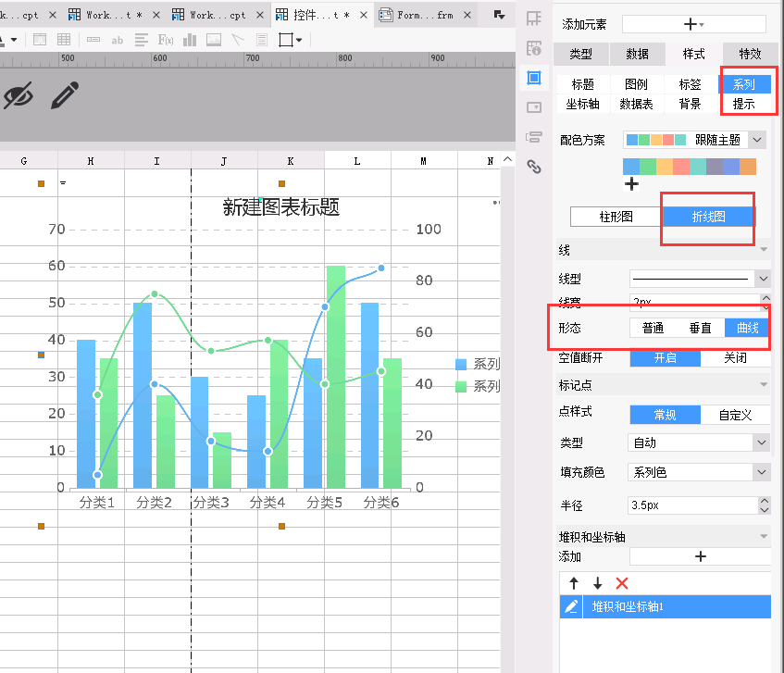The height and width of the screenshot is (673, 784).
Task: Collapse the 线 section expander
Action: click(764, 250)
